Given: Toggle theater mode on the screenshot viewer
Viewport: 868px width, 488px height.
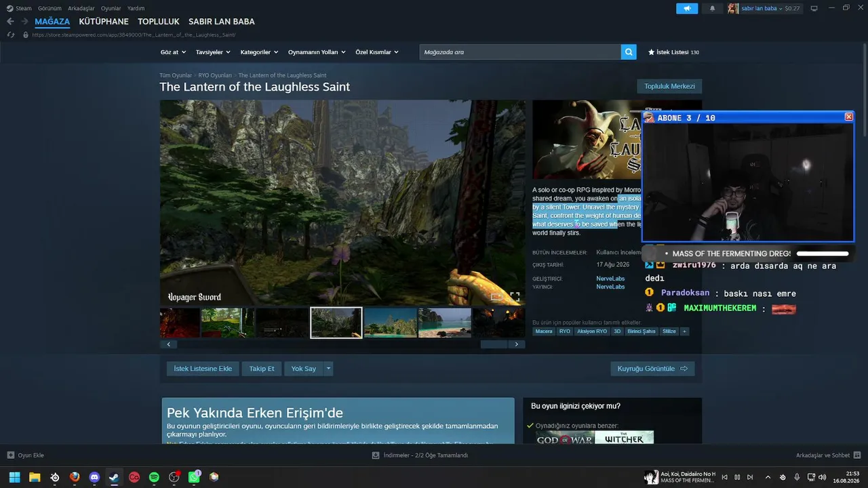Looking at the screenshot, I should click(497, 297).
